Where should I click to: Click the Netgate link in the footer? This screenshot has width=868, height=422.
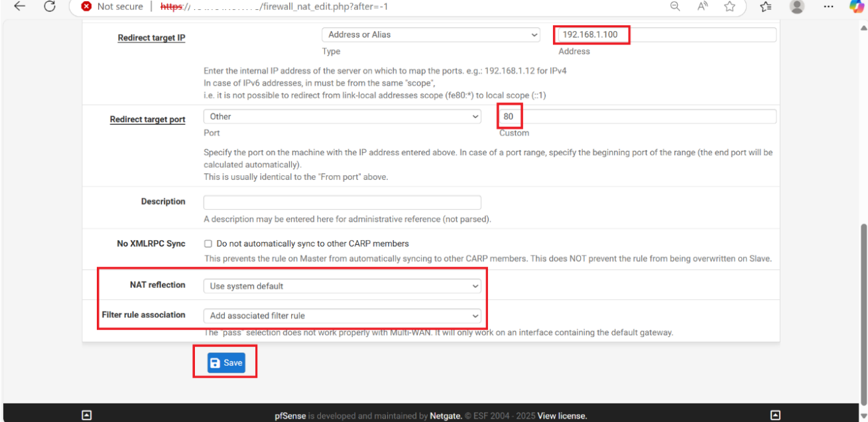(446, 416)
